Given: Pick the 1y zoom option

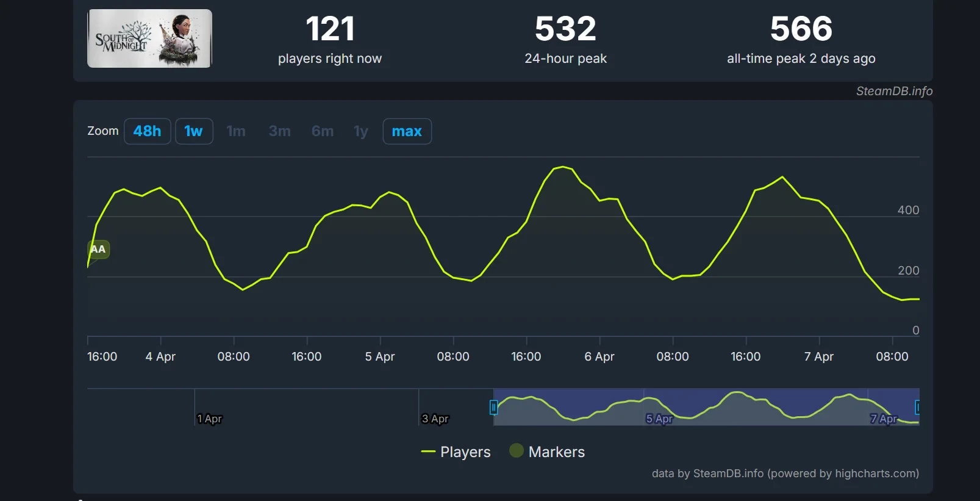Looking at the screenshot, I should point(361,131).
